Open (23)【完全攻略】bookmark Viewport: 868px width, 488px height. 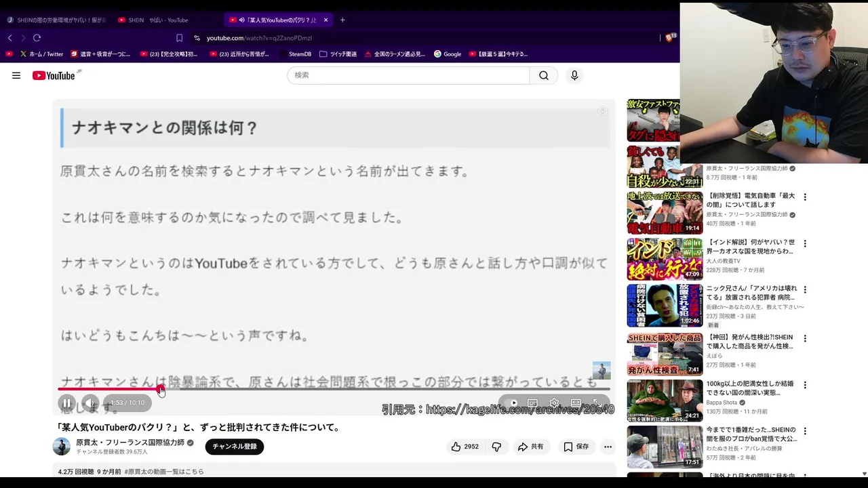(x=168, y=54)
